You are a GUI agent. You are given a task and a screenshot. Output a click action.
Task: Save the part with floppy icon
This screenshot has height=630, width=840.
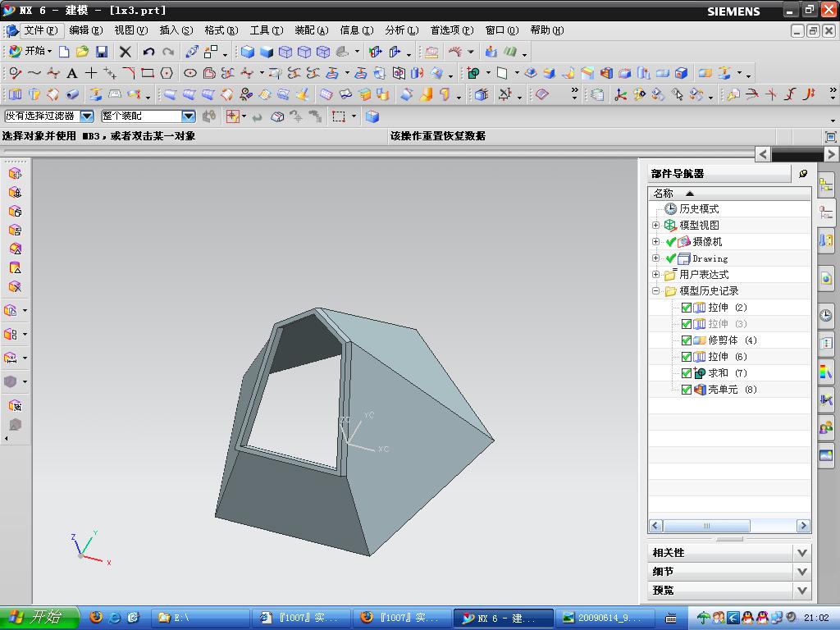[x=101, y=52]
